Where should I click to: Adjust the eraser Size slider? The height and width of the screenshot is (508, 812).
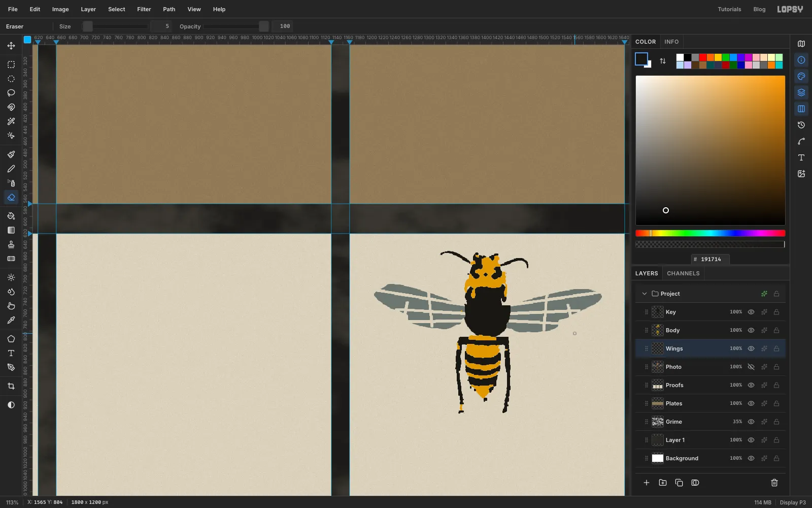(x=116, y=26)
